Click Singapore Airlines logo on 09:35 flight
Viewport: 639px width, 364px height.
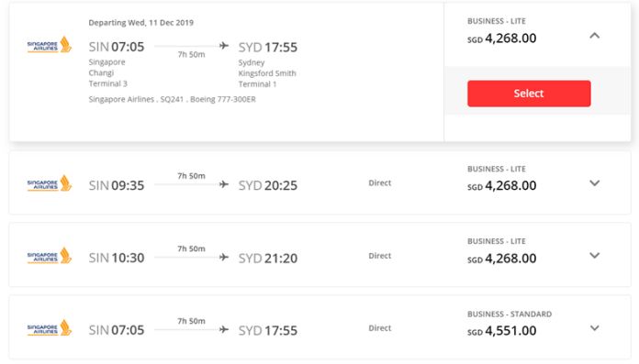pyautogui.click(x=50, y=183)
